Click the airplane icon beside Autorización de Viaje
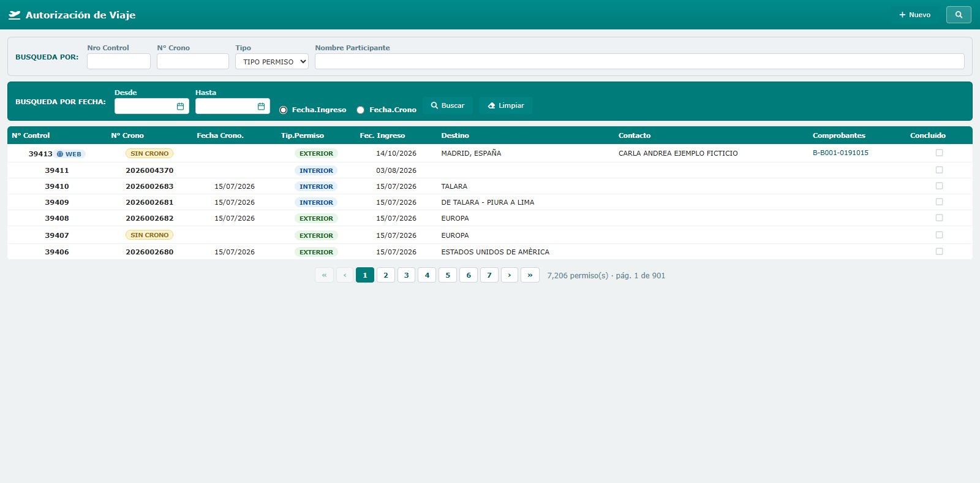The image size is (980, 483). [x=15, y=15]
